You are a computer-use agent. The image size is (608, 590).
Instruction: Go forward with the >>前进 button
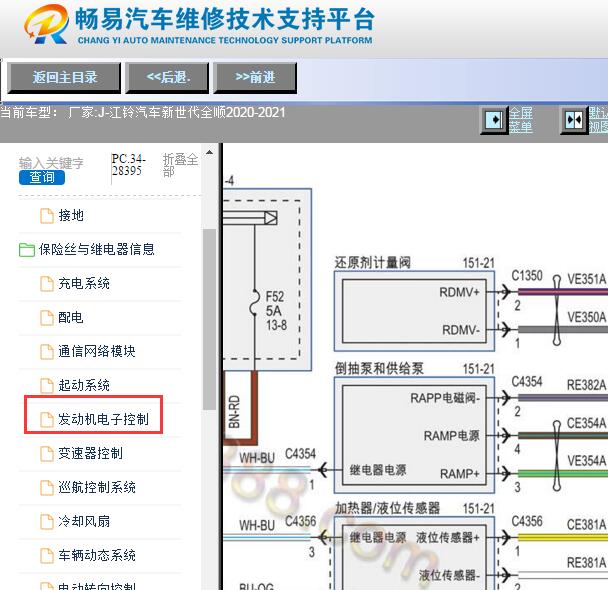(x=255, y=78)
